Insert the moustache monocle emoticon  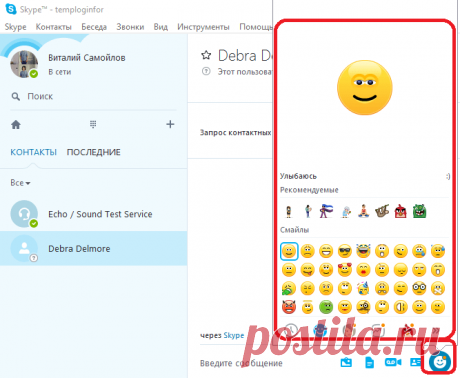(363, 307)
